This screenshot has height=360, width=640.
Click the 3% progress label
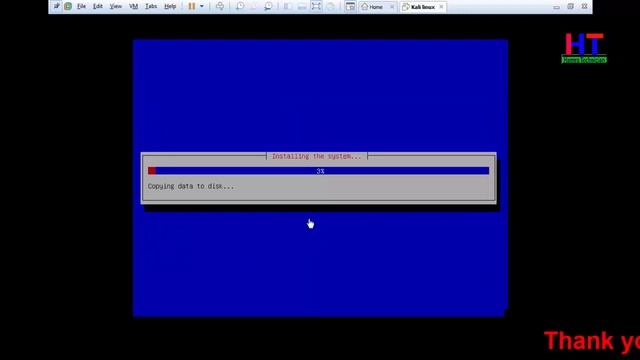[320, 171]
